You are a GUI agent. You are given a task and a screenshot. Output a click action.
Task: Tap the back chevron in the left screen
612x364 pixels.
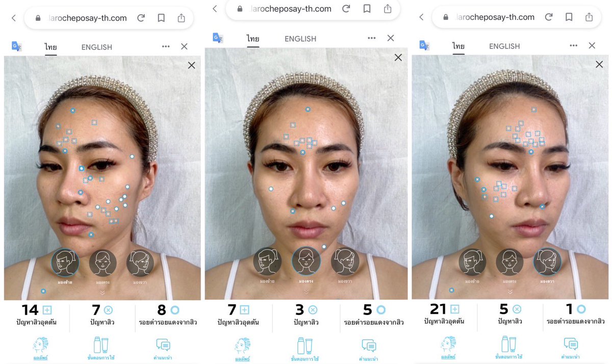14,18
